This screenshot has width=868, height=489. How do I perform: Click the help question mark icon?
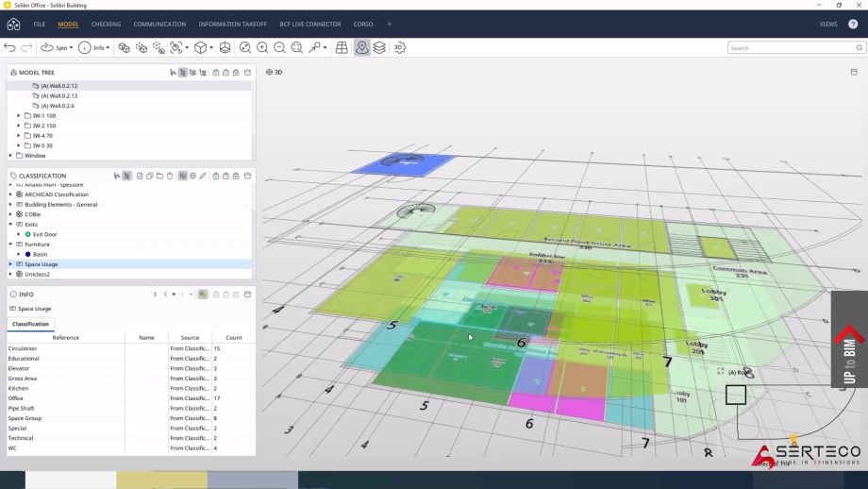tap(853, 25)
